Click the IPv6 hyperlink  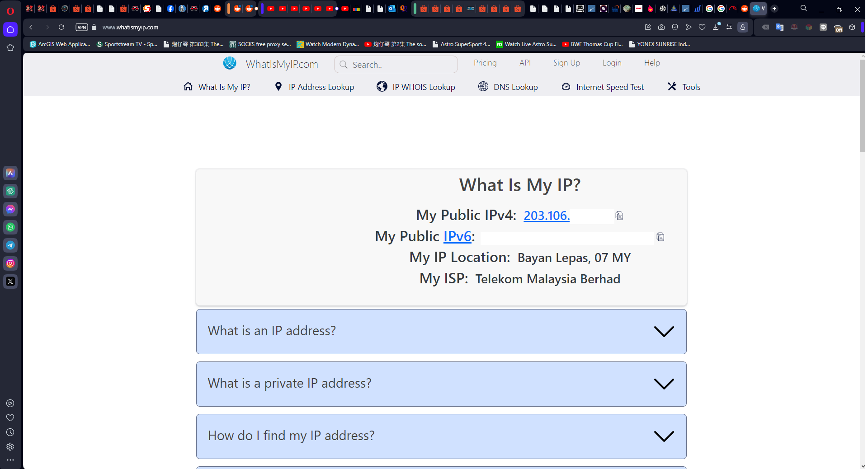pyautogui.click(x=457, y=236)
